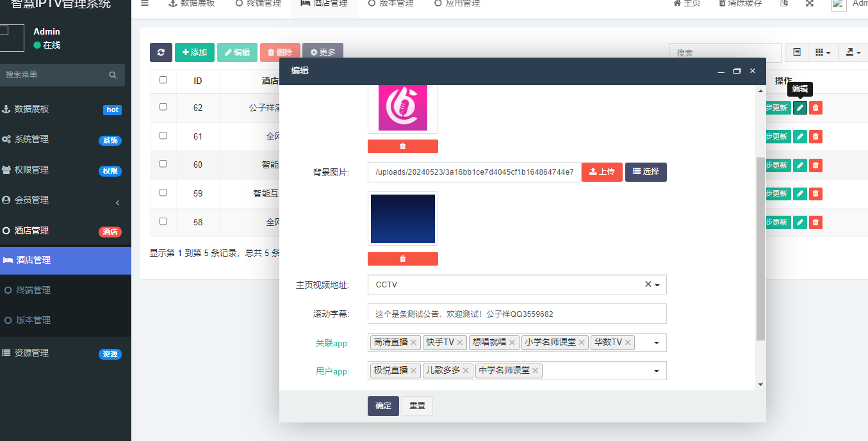Click the green edit pencil in row 58 operations
868x441 pixels.
tap(799, 222)
